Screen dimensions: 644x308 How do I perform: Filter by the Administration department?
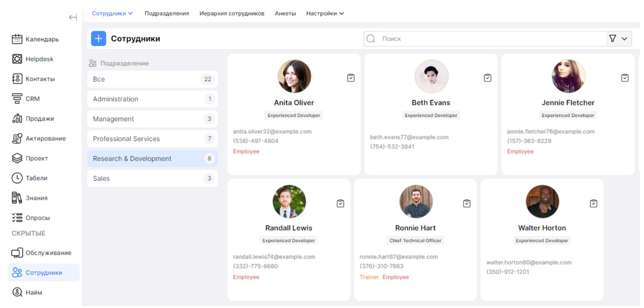coord(153,99)
